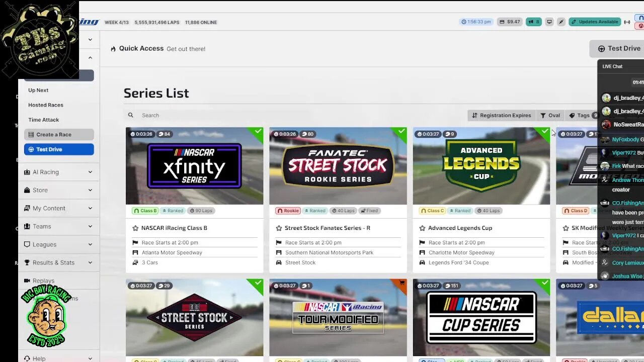
Task: Click the Class C badge on Advanced Legends card
Action: [432, 211]
